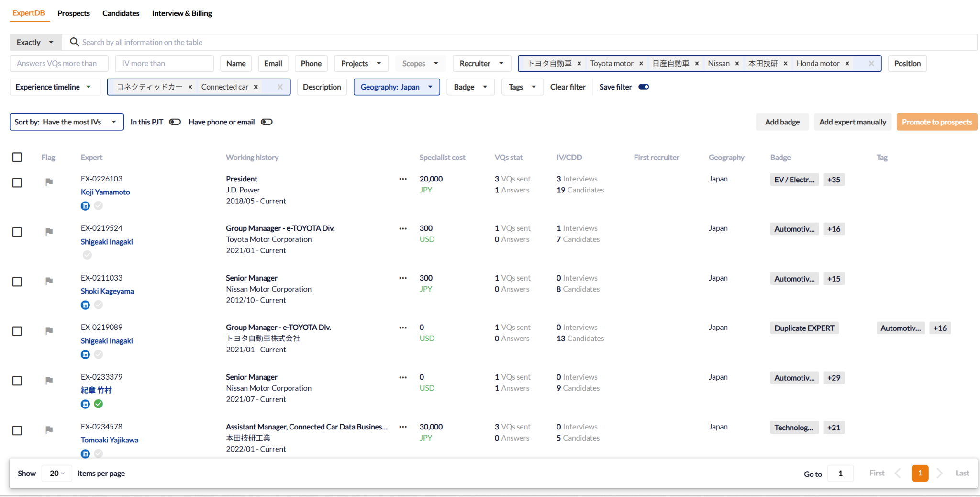Flag expert EX-0233379

click(49, 381)
